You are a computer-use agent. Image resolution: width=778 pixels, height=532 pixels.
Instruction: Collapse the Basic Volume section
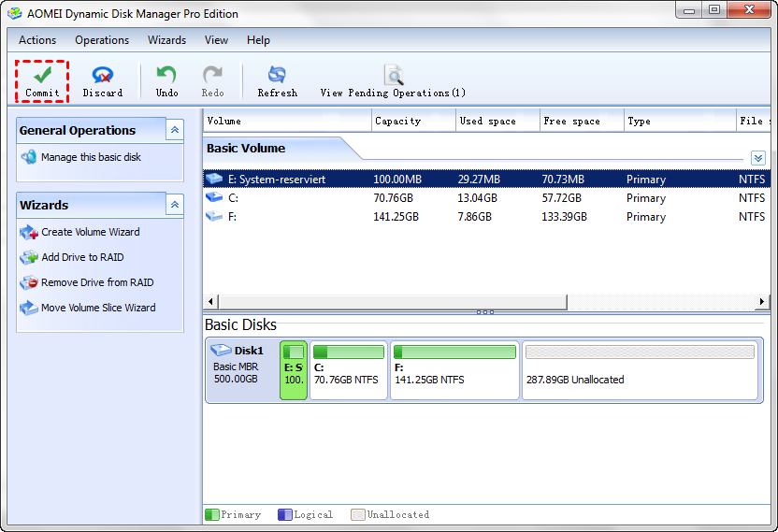(757, 158)
